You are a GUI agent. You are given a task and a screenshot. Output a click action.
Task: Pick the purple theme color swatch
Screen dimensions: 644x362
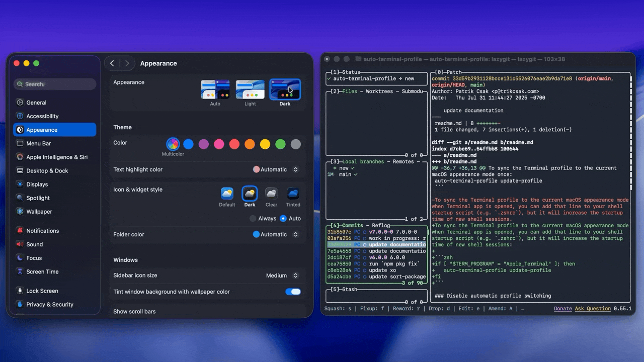[x=204, y=144]
